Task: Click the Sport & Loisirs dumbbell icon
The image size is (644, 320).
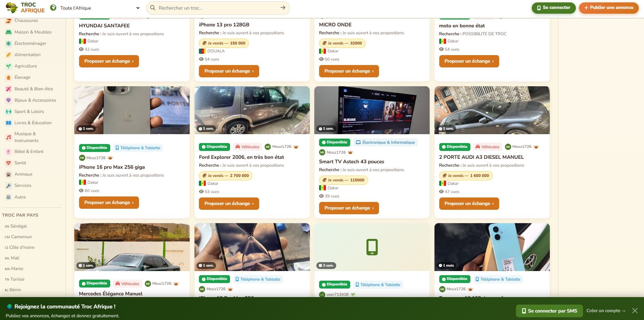Action: point(9,112)
